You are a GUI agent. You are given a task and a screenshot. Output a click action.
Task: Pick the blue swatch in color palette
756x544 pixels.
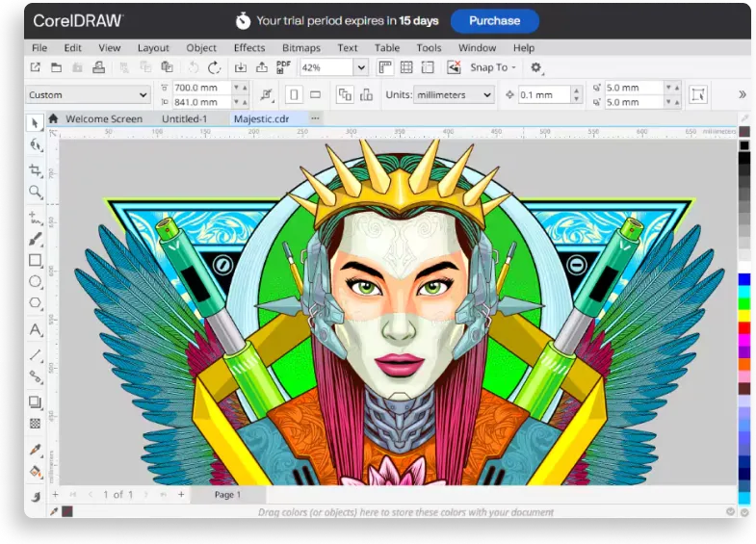click(x=744, y=279)
